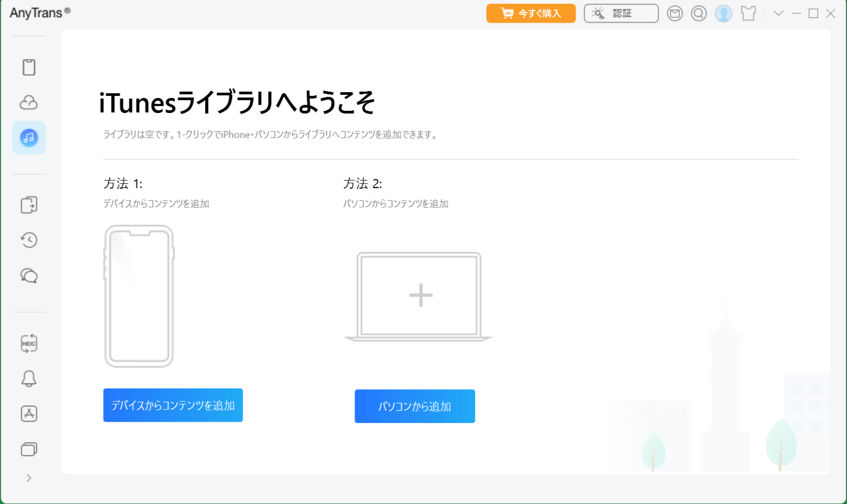
Task: Open the account avatar icon
Action: tap(723, 13)
